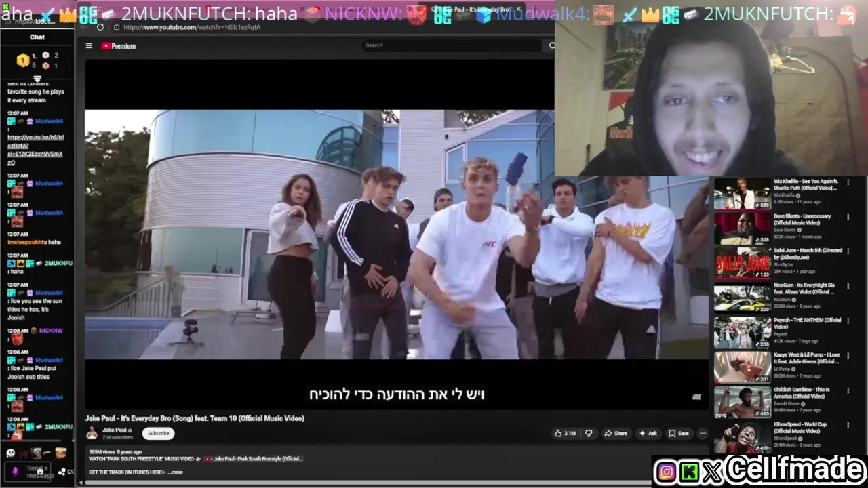Open the Ask AI button
This screenshot has width=868, height=488.
pos(648,433)
